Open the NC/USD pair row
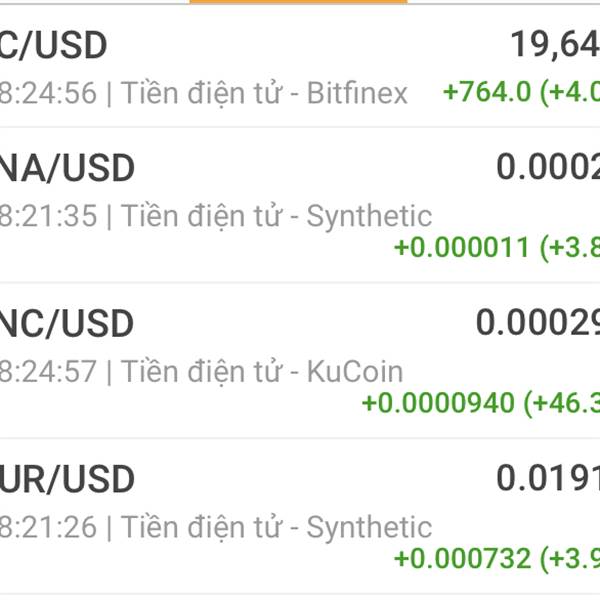Image resolution: width=600 pixels, height=600 pixels. click(x=300, y=361)
